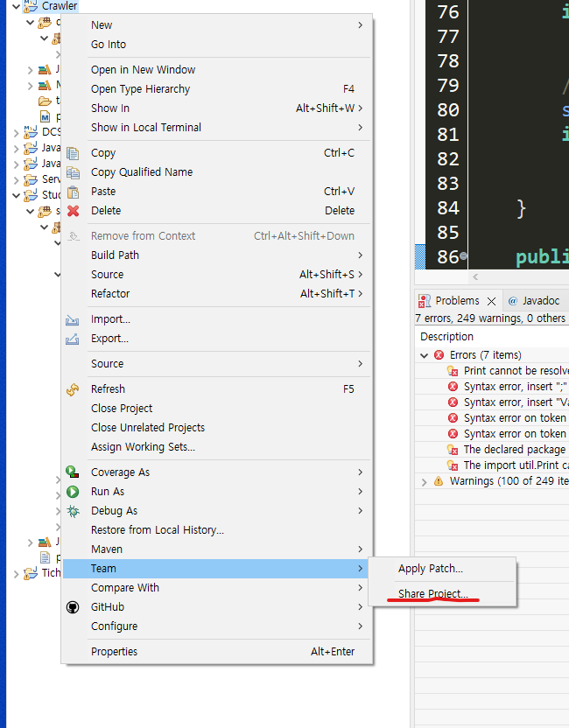Click the Crawler project icon
This screenshot has height=728, width=569.
(31, 6)
